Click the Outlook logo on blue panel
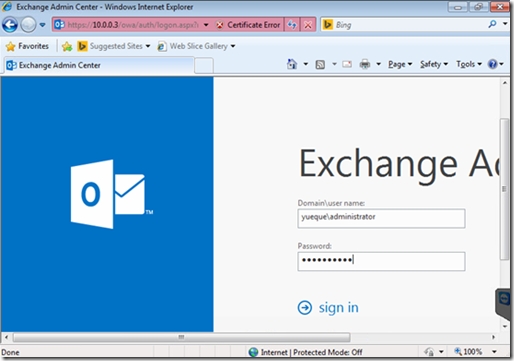 [112, 194]
